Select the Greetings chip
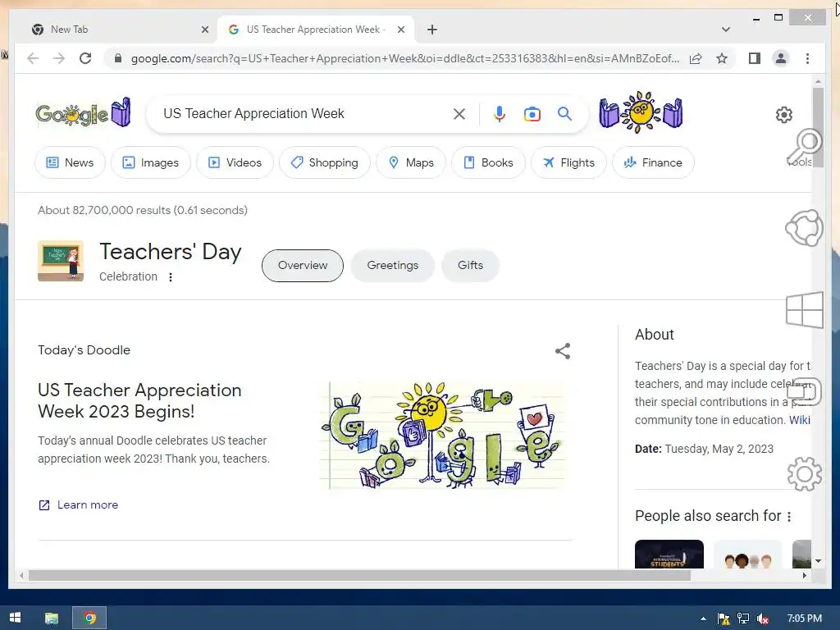This screenshot has height=630, width=840. pos(393,265)
